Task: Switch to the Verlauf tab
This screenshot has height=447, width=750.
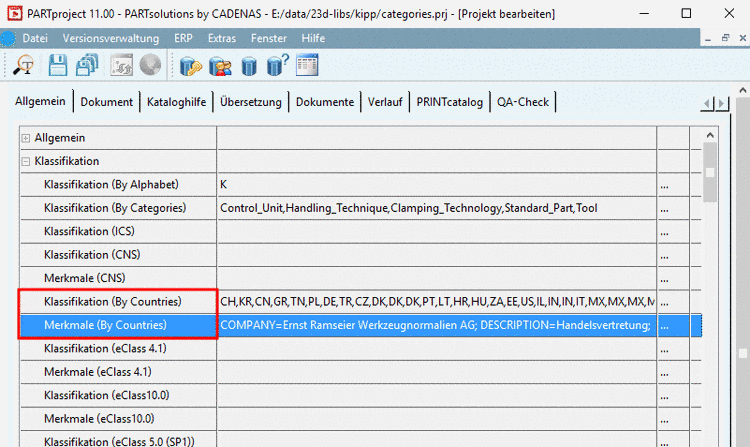Action: 385,102
